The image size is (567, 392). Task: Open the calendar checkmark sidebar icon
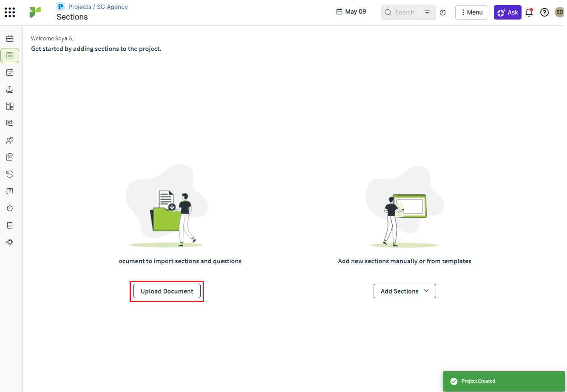point(10,72)
